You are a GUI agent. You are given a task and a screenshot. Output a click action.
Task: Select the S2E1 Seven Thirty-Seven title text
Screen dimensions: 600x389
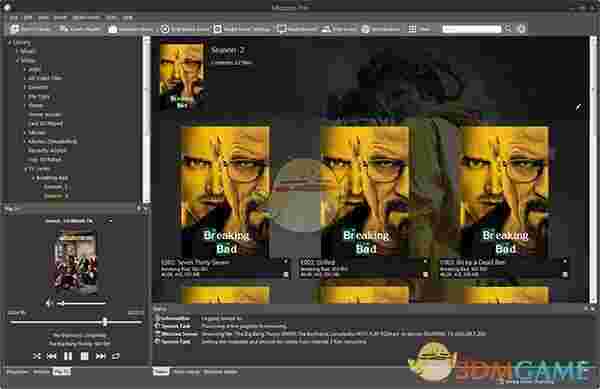(x=196, y=262)
